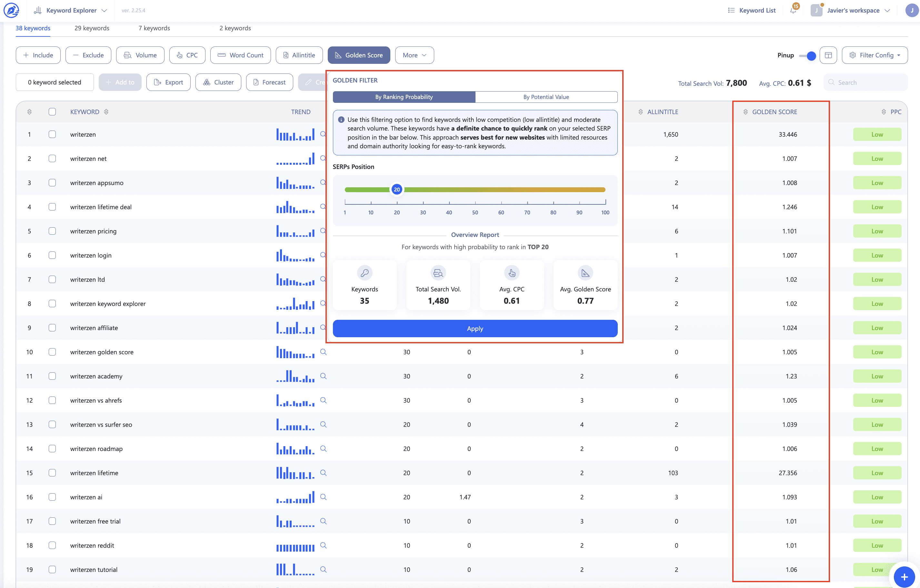The width and height of the screenshot is (920, 588).
Task: Click the search magnifier for writerzen golden score
Action: coord(323,352)
